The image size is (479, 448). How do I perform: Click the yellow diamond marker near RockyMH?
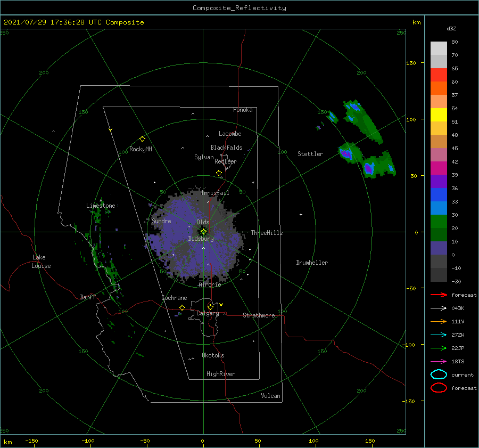[142, 139]
